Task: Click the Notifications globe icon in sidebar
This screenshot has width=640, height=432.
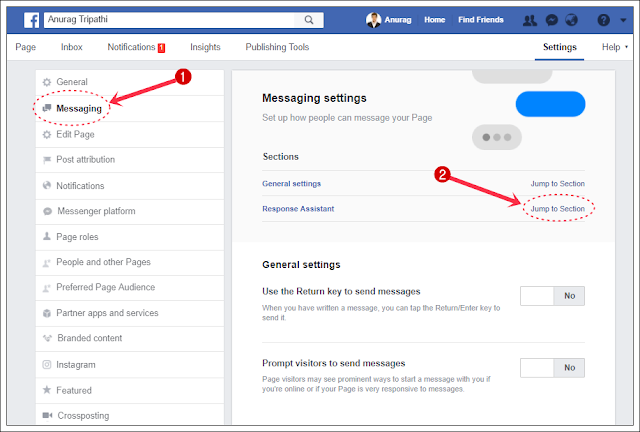Action: (x=47, y=185)
